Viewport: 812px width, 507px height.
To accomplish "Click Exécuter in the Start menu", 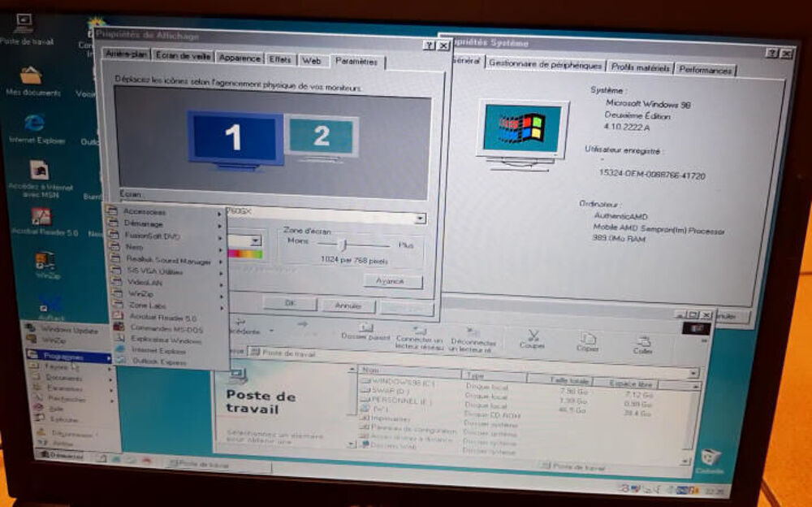I will [x=63, y=419].
